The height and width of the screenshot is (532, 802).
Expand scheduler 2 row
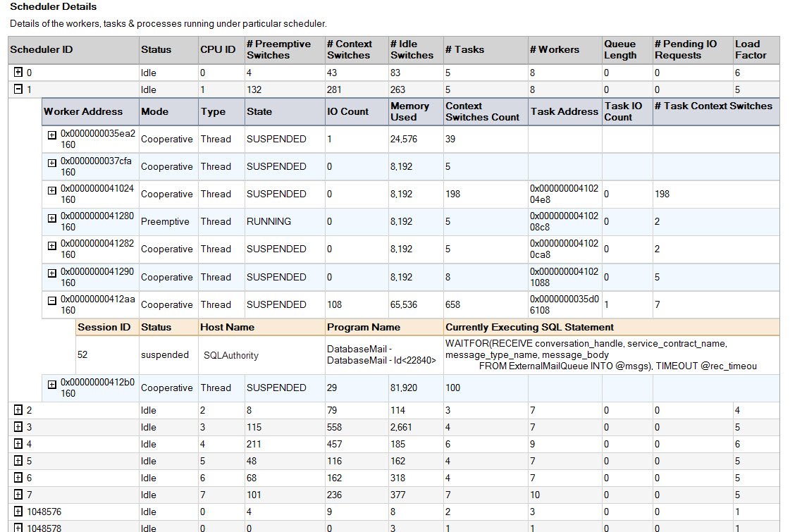18,409
